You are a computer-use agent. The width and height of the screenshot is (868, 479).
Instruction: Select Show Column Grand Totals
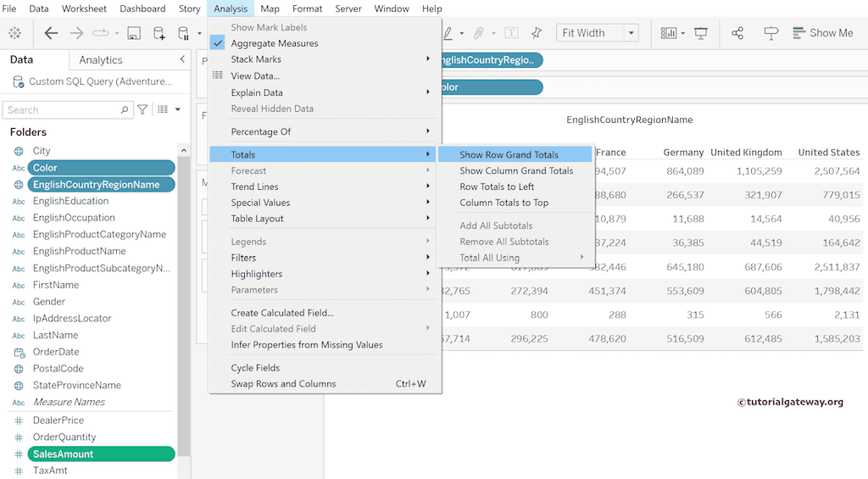[x=515, y=170]
